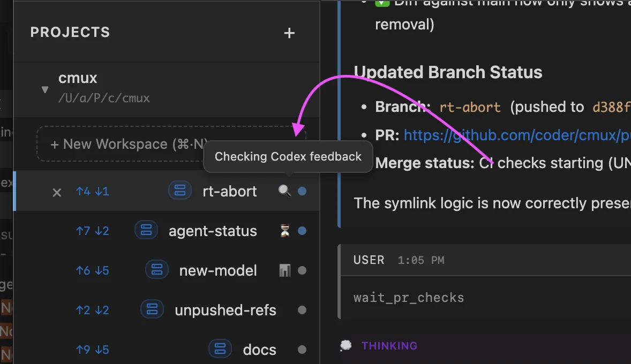Click the workspace stack icon next to rt-abort
The height and width of the screenshot is (364, 631).
tap(179, 190)
